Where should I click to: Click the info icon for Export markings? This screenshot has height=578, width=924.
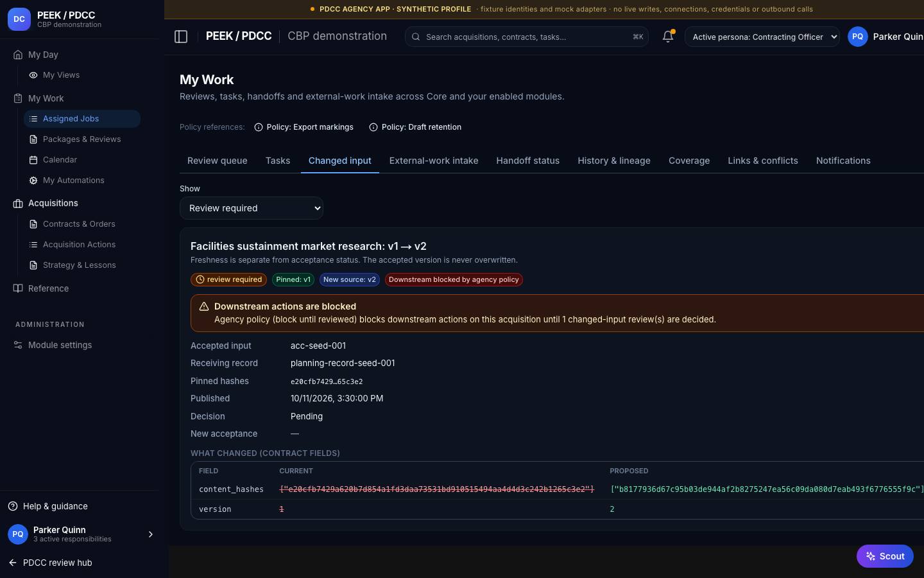[x=259, y=127]
